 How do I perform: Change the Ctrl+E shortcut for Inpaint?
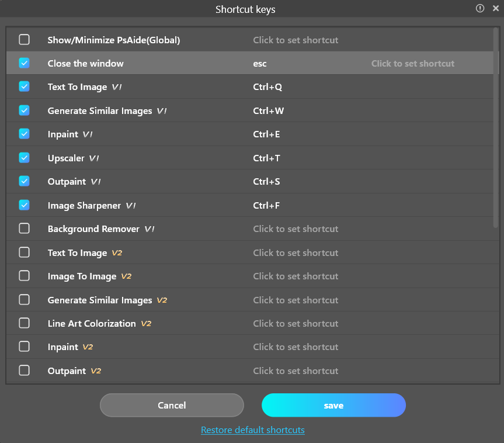pos(266,134)
